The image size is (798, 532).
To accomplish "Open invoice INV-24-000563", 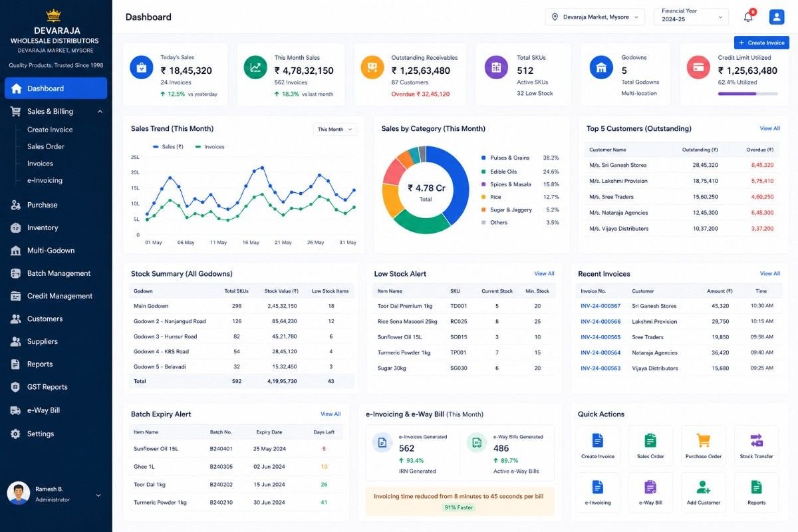I will (x=600, y=368).
